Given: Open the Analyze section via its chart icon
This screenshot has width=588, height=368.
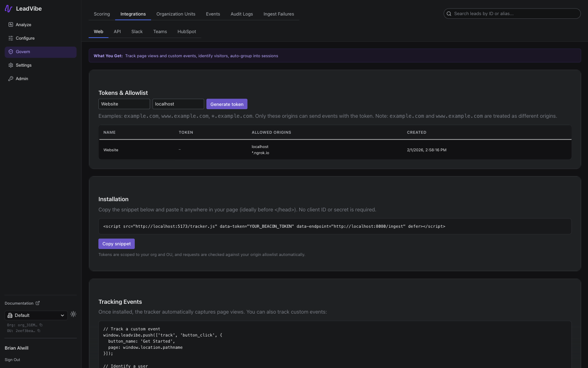Looking at the screenshot, I should click(10, 25).
